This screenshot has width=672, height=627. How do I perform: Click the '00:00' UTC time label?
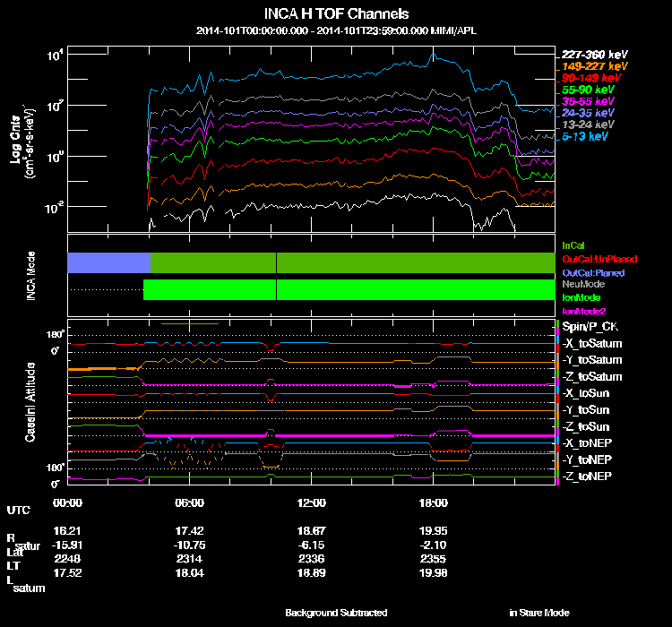68,502
